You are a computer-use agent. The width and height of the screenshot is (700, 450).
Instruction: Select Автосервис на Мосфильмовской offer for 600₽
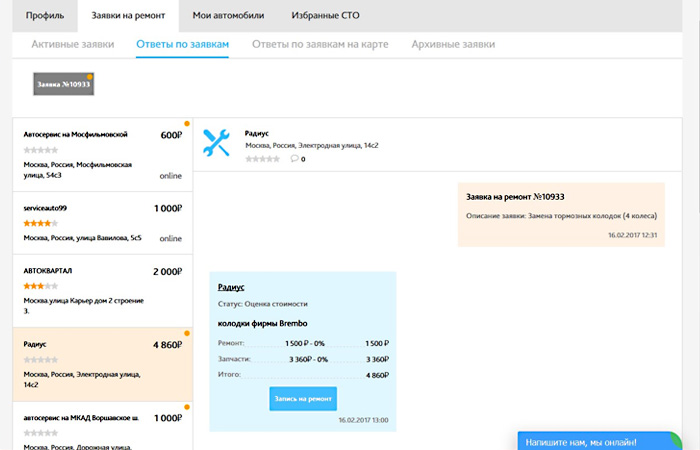point(102,155)
